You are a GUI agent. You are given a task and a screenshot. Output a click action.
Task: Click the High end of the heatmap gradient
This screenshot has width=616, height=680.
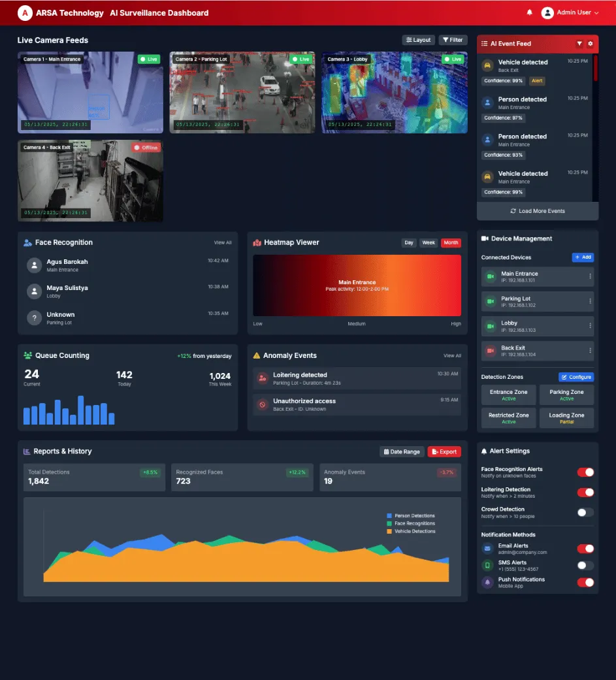tap(456, 323)
